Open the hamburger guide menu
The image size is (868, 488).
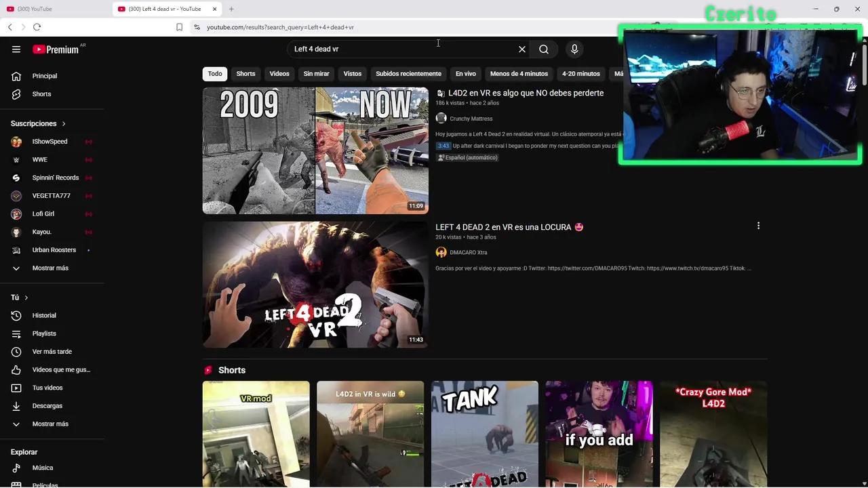point(16,49)
